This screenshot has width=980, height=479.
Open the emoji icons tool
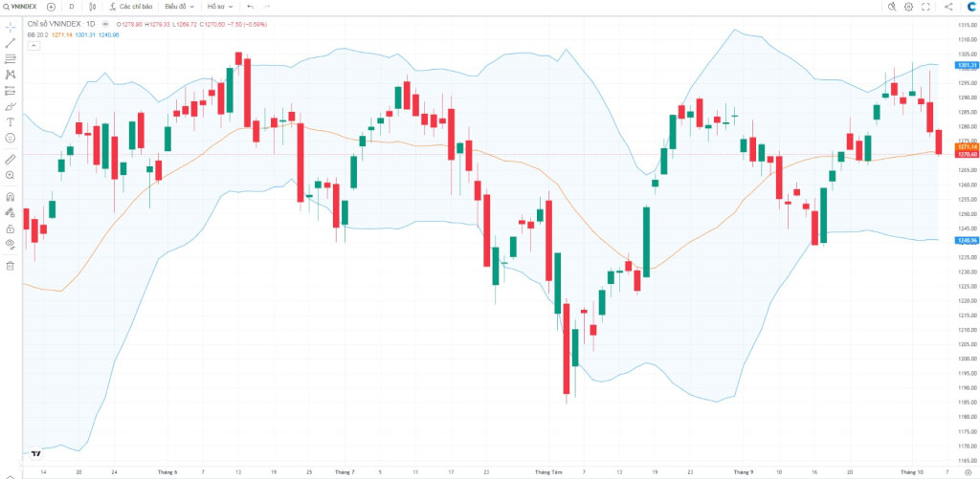pyautogui.click(x=10, y=138)
